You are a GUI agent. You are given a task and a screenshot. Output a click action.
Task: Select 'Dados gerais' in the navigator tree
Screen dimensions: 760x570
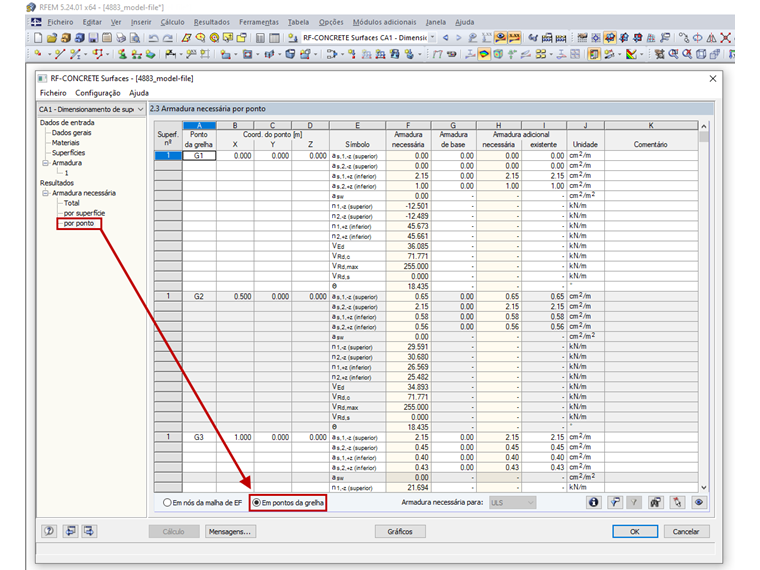pos(71,133)
